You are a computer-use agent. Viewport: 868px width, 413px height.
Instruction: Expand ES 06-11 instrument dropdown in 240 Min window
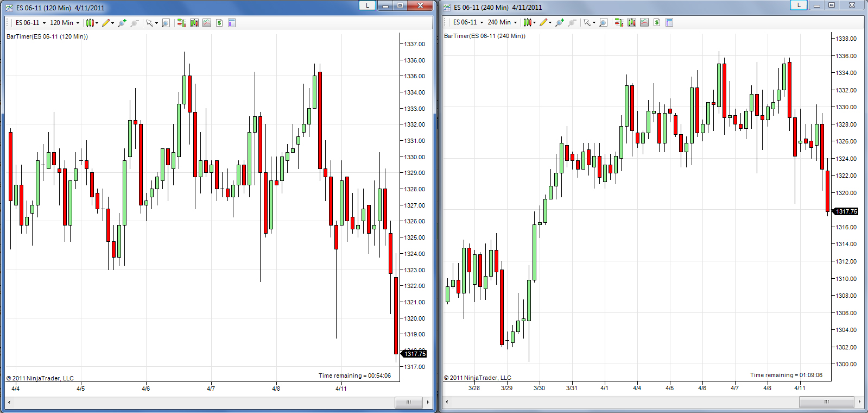481,22
